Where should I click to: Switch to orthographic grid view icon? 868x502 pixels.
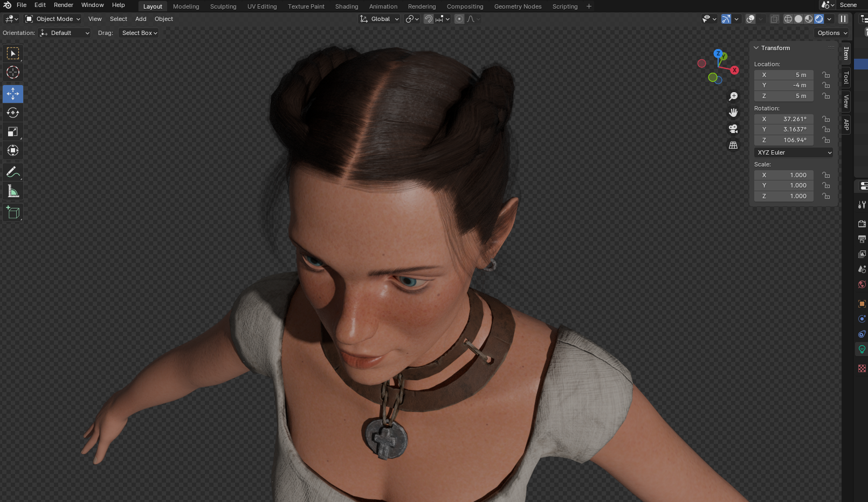pyautogui.click(x=733, y=145)
